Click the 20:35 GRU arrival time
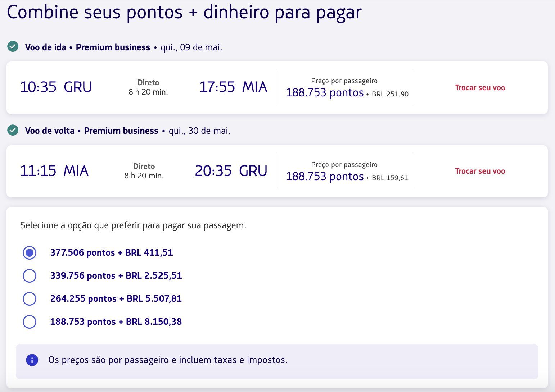Screen dimensions: 555x392 (231, 171)
